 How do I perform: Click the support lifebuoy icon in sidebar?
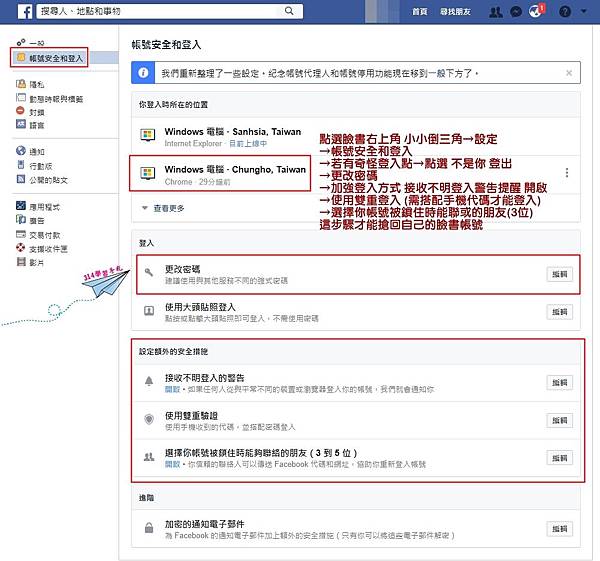point(21,248)
